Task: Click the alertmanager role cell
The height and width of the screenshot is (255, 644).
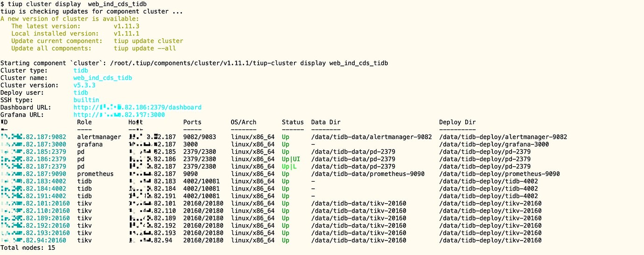Action: [99, 137]
